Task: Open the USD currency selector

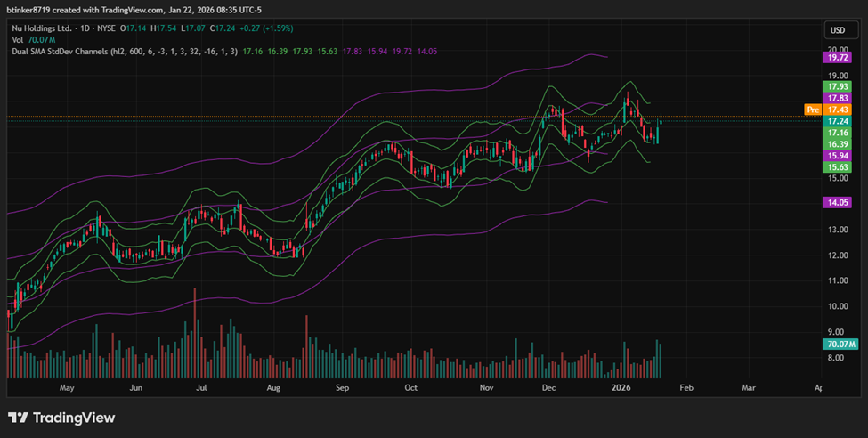Action: [838, 28]
